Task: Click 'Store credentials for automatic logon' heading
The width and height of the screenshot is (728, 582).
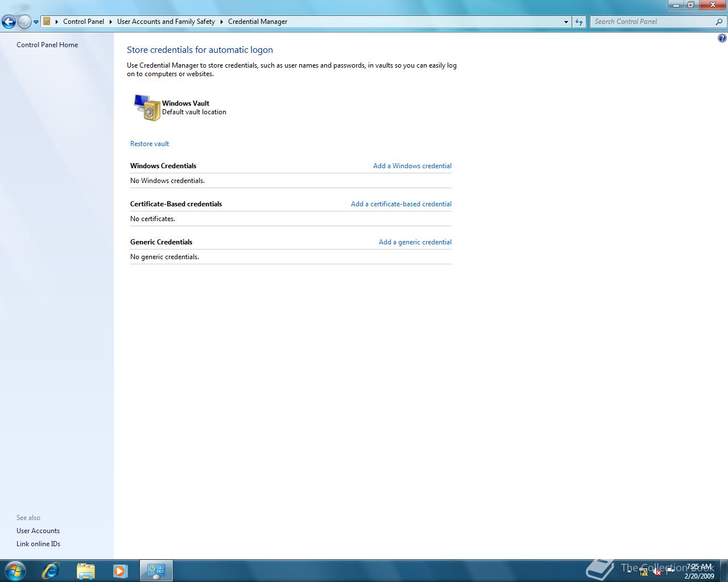Action: pyautogui.click(x=200, y=50)
